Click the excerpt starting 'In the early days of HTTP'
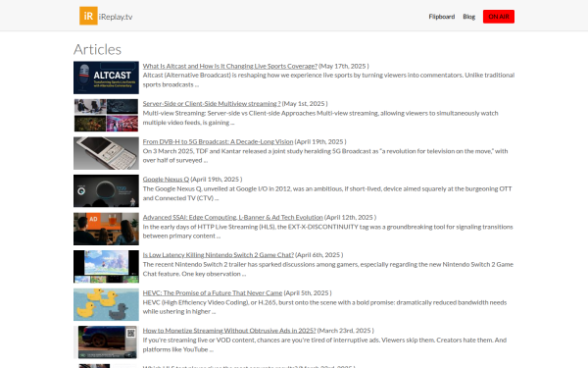This screenshot has width=588, height=368. 327,232
